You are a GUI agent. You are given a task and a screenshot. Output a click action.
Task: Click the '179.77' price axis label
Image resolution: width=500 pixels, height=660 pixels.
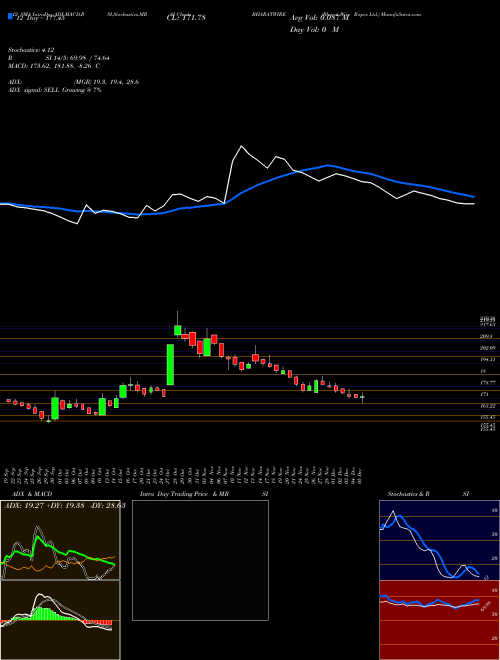[x=487, y=383]
